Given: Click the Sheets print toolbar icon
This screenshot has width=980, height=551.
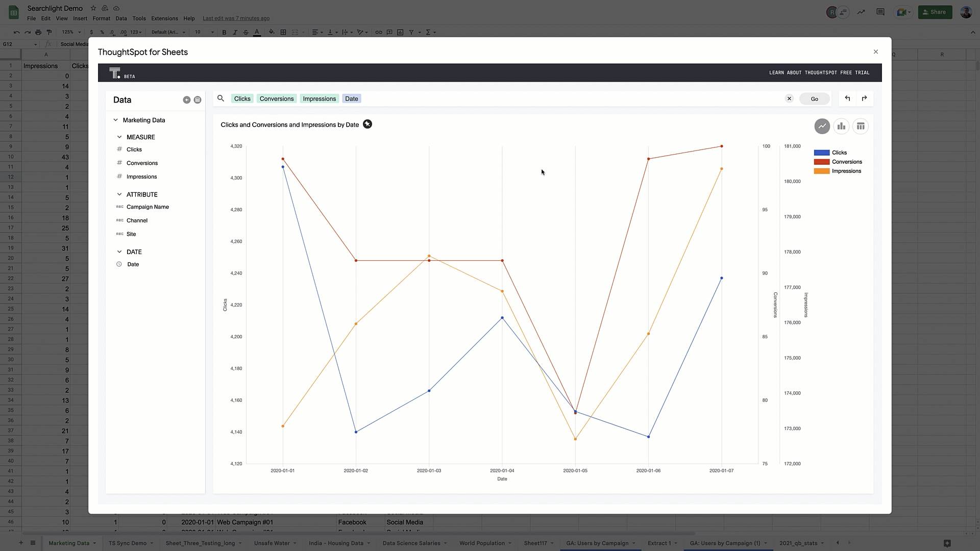Looking at the screenshot, I should coord(38,32).
